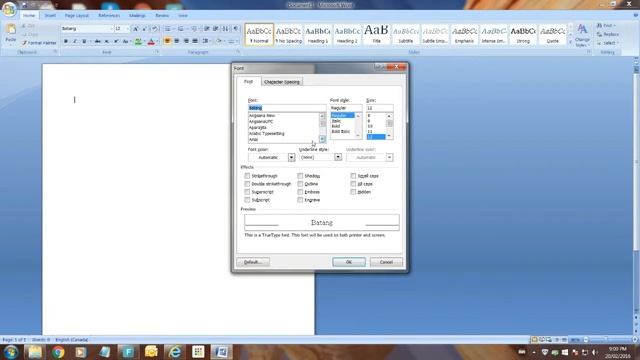Click the Grow Font icon
The image size is (640, 360).
coord(136,29)
